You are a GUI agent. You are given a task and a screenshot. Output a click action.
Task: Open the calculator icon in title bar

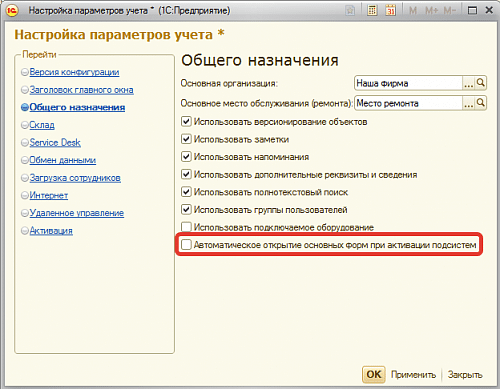click(372, 11)
